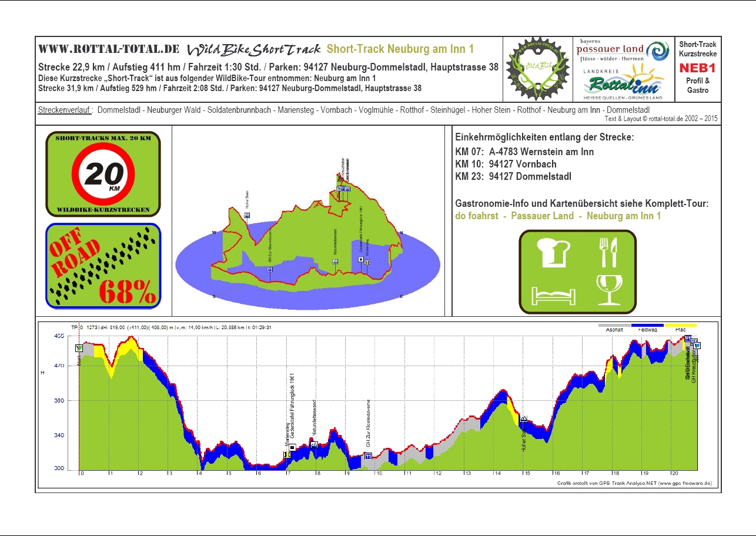This screenshot has height=536, width=756.
Task: Click the 'KM 07: A-4783 Wernstein am Inn' entry
Action: pyautogui.click(x=524, y=152)
